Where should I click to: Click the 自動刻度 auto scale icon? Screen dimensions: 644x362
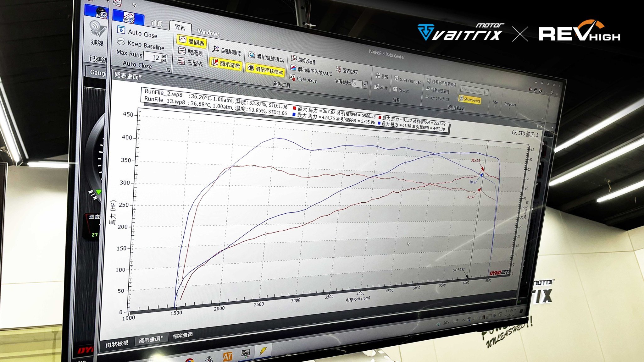(x=216, y=49)
